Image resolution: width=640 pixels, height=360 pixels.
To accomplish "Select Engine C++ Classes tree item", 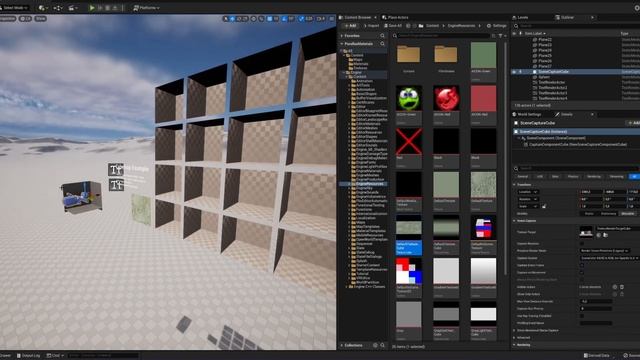I will click(369, 287).
